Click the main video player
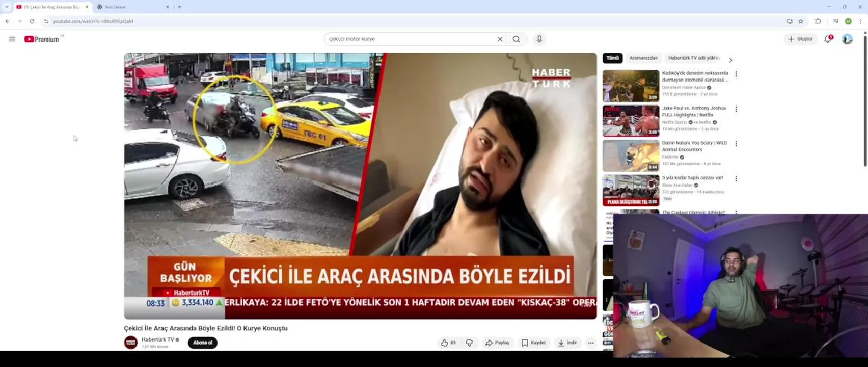The width and height of the screenshot is (868, 367). (x=360, y=186)
